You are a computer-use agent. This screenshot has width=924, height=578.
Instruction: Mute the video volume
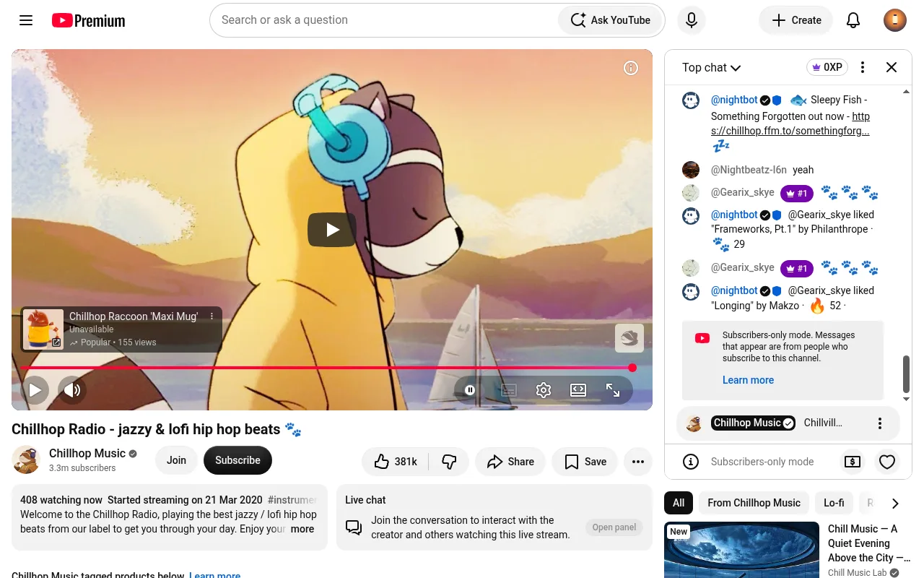click(x=72, y=390)
